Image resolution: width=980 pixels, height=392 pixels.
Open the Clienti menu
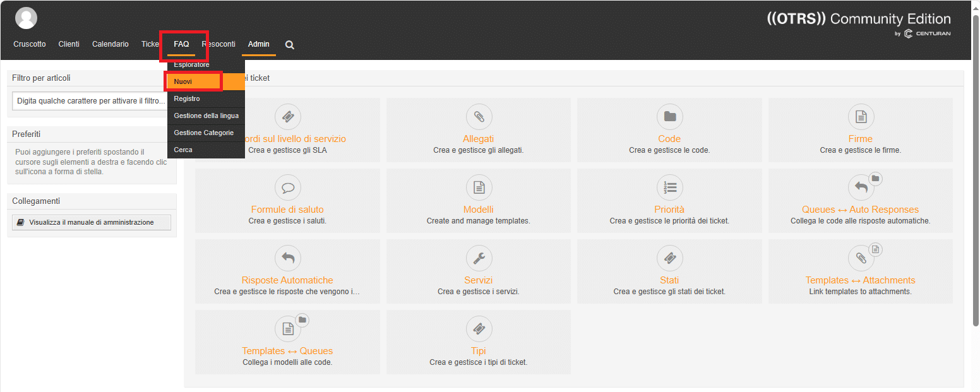point(69,44)
